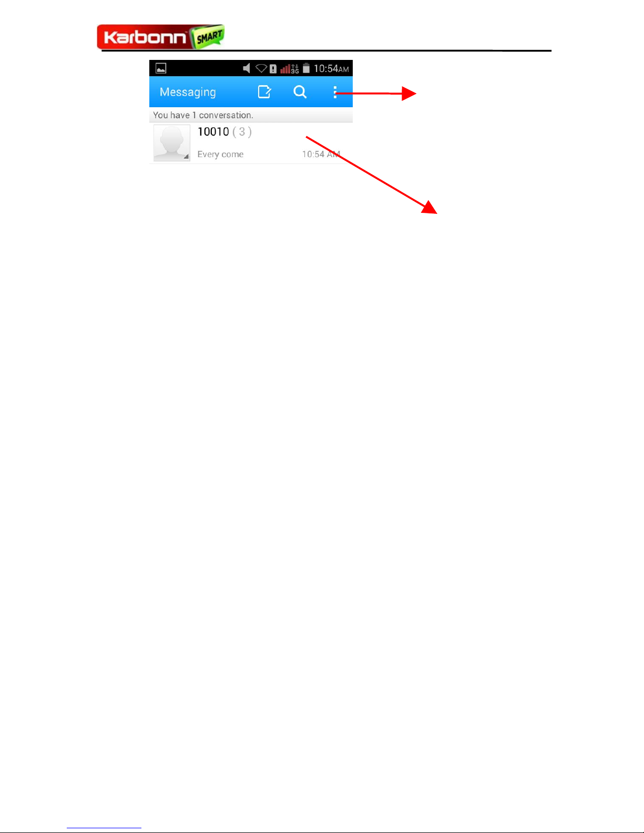Open the message search magnifier
Viewport: 644px width, 833px height.
[x=300, y=92]
